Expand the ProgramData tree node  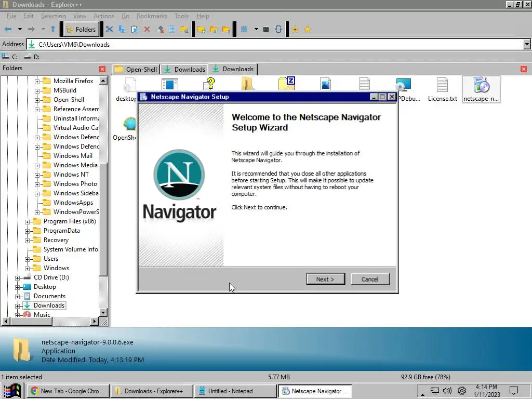tap(27, 231)
